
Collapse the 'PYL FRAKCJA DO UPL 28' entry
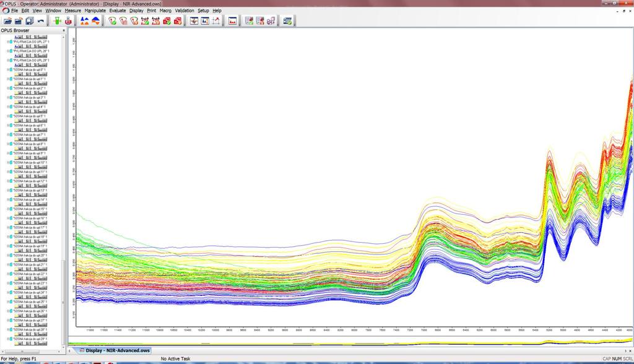point(8,51)
